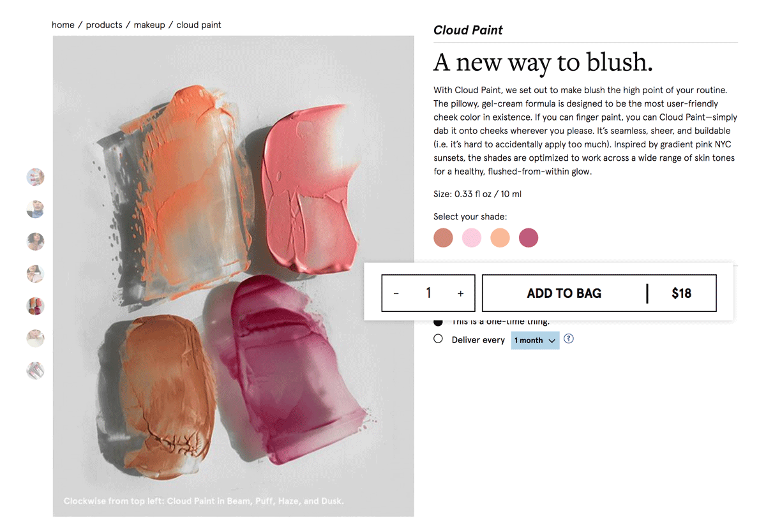View the third product thumbnail
Image resolution: width=766 pixels, height=532 pixels.
point(35,241)
